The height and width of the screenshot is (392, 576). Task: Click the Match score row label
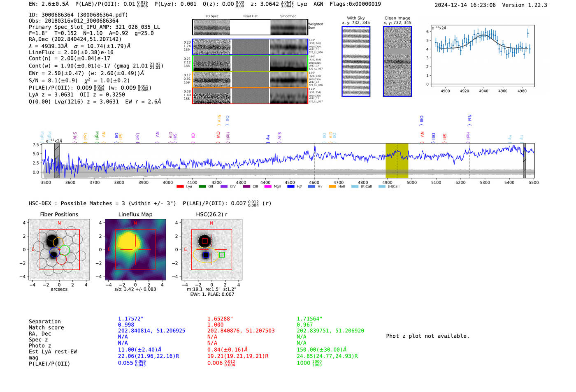(x=46, y=328)
